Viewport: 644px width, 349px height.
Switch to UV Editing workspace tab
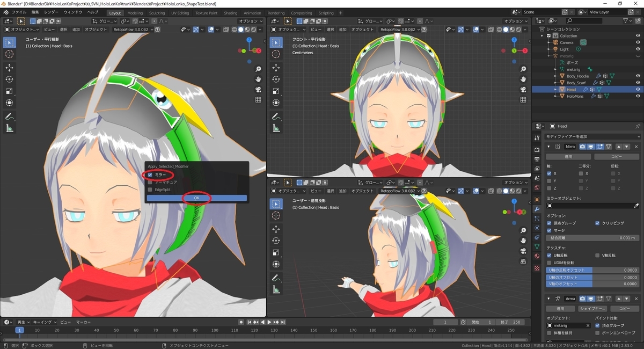[180, 13]
